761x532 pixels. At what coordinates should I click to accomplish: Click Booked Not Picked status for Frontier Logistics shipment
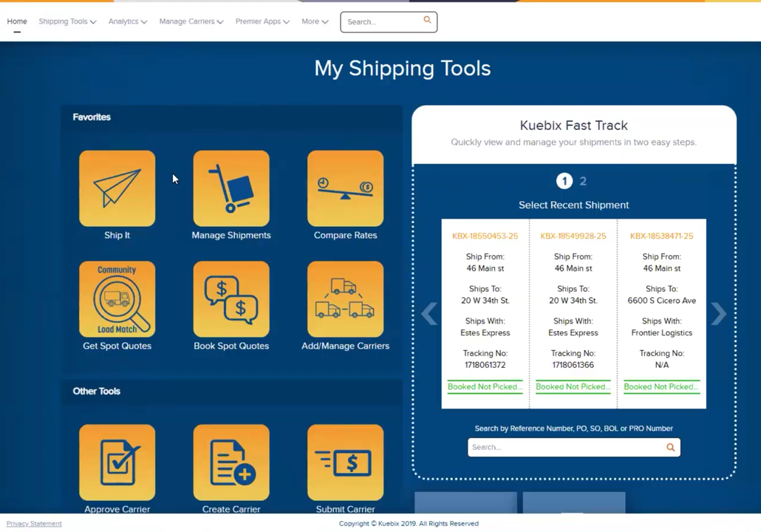(661, 387)
